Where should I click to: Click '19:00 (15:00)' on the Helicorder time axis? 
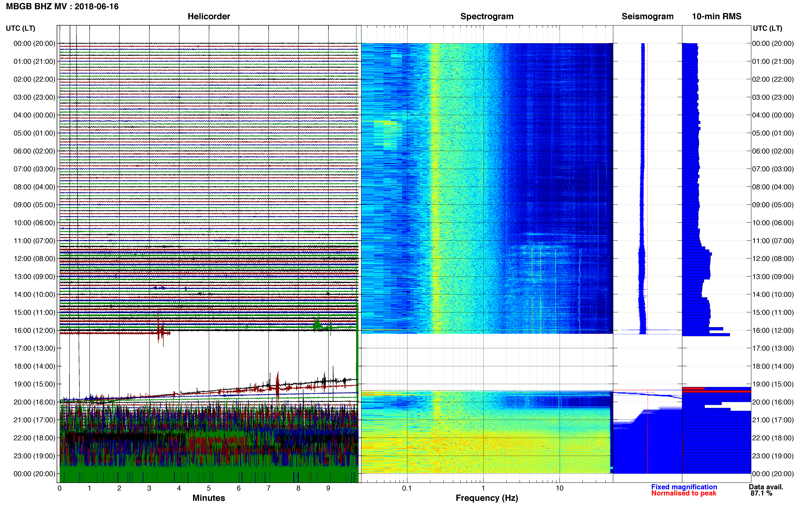34,384
